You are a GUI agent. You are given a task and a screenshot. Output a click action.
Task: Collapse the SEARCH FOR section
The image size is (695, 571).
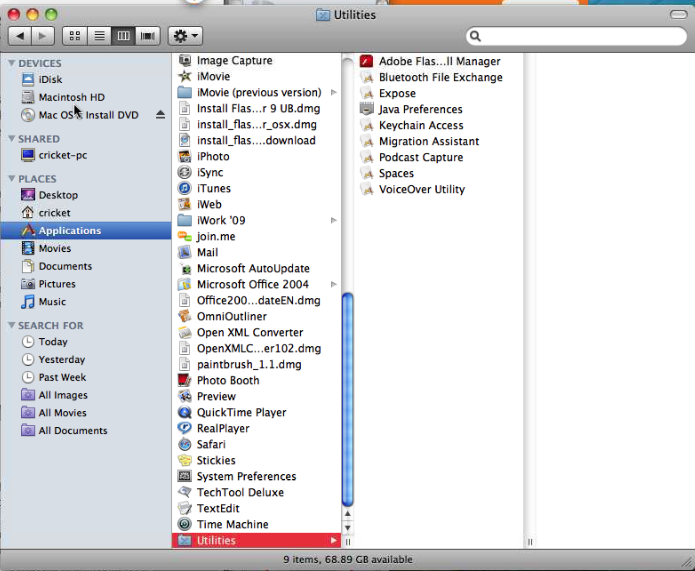(12, 325)
